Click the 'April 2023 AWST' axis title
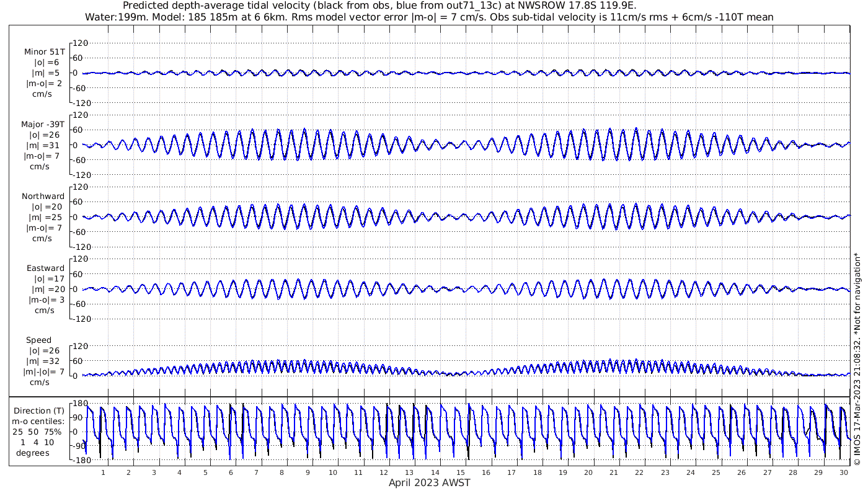Image resolution: width=868 pixels, height=496 pixels. (x=429, y=483)
